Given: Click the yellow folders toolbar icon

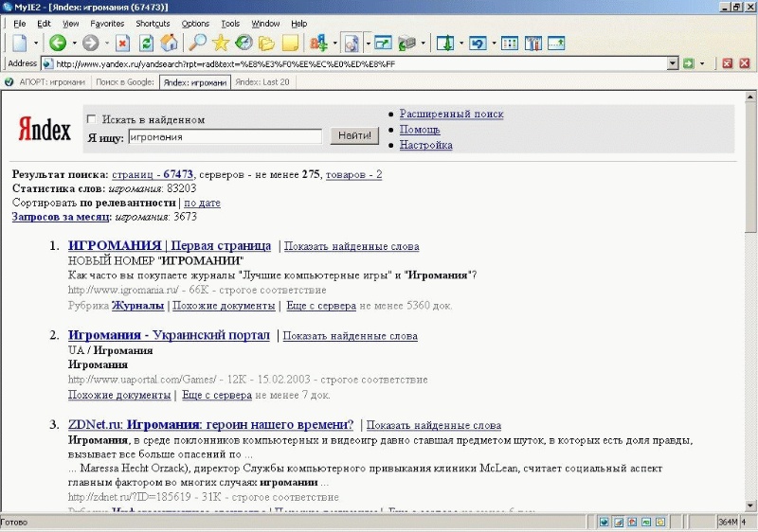Looking at the screenshot, I should (x=266, y=44).
